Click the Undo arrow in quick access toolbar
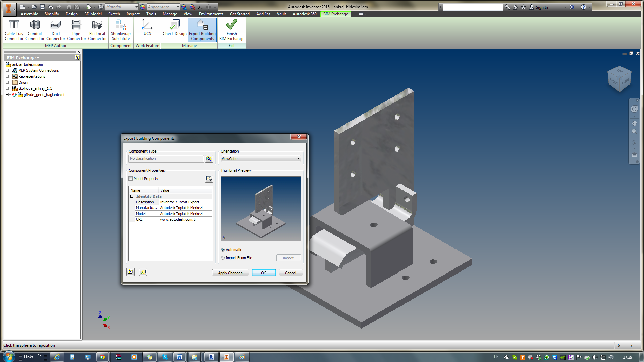 (51, 7)
